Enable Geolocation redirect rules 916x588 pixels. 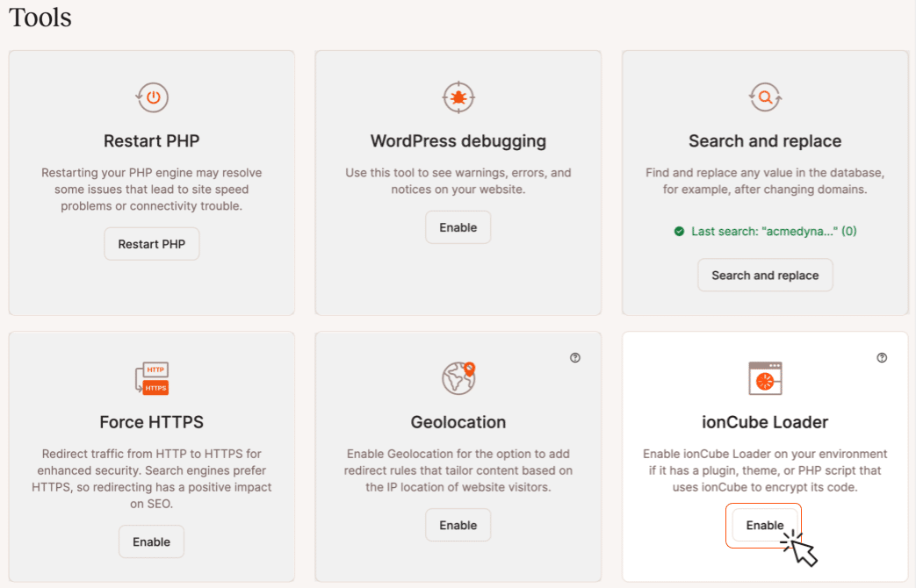(458, 524)
